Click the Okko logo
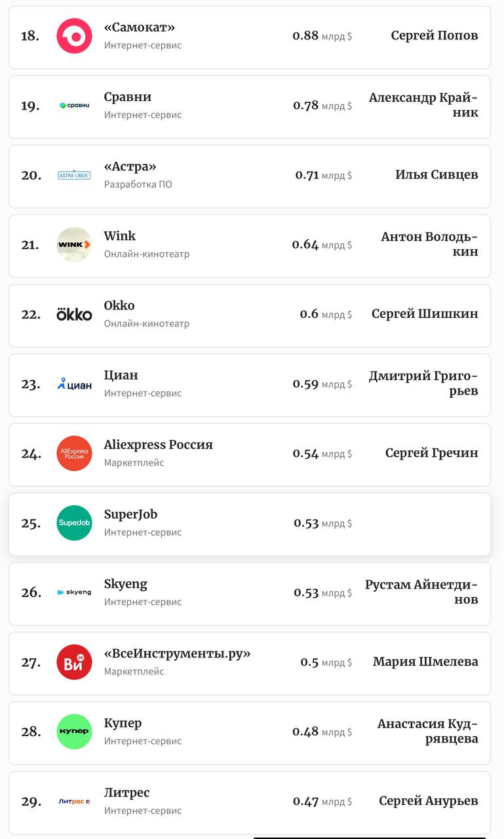 74,315
